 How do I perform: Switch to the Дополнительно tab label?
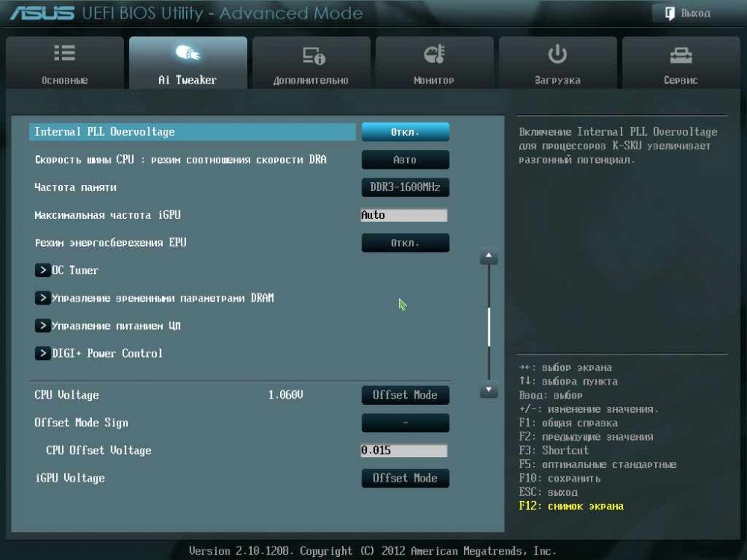click(311, 81)
